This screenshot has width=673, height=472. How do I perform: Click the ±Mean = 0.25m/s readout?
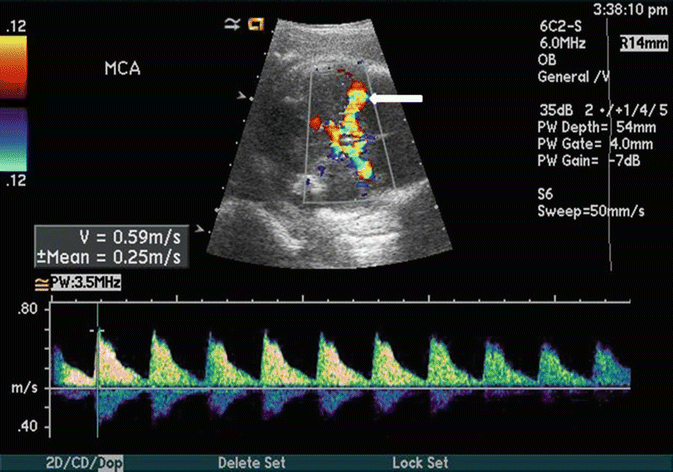[109, 257]
